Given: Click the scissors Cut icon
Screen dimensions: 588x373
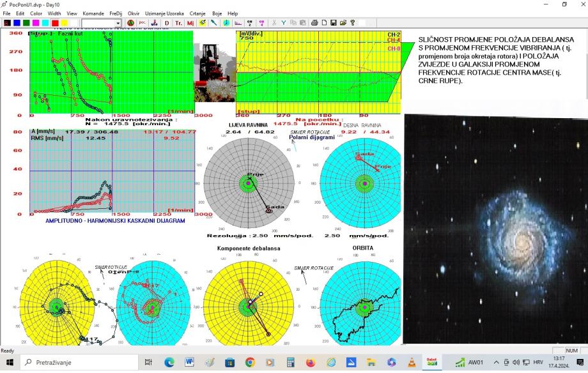Looking at the screenshot, I should pos(274,23).
